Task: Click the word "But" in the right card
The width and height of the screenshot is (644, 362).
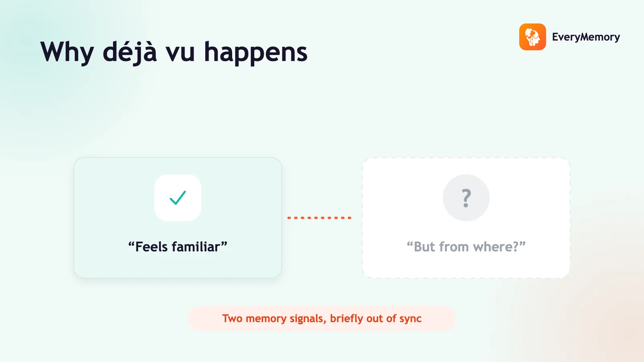Action: coord(425,247)
